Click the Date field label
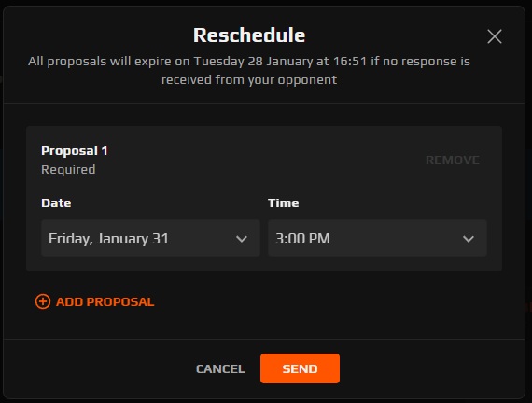 (x=56, y=202)
